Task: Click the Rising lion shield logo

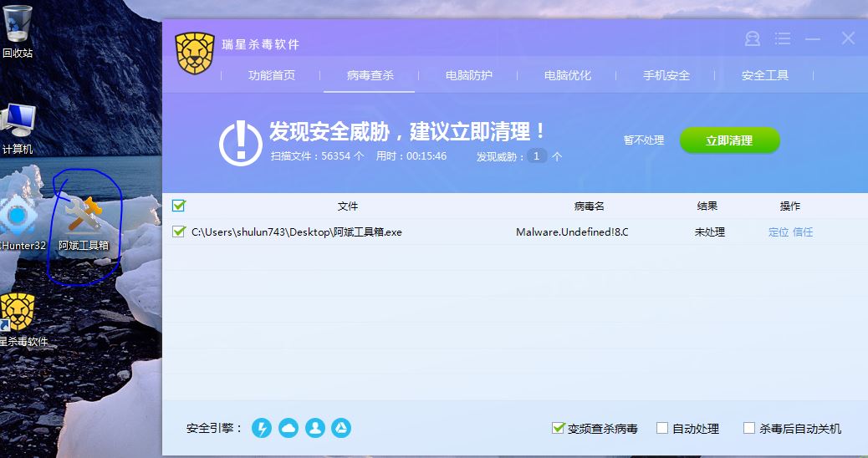Action: point(195,52)
